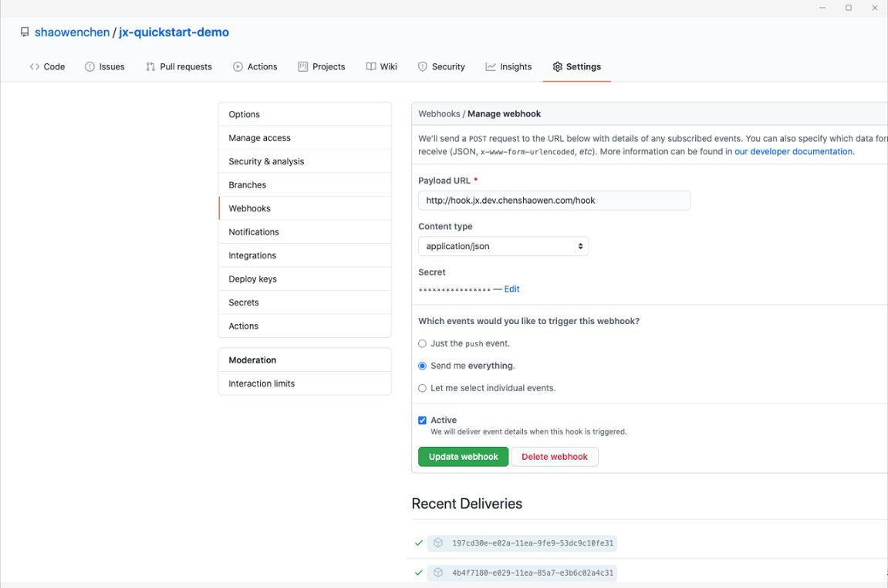Open the Content type dropdown
888x588 pixels.
click(503, 246)
